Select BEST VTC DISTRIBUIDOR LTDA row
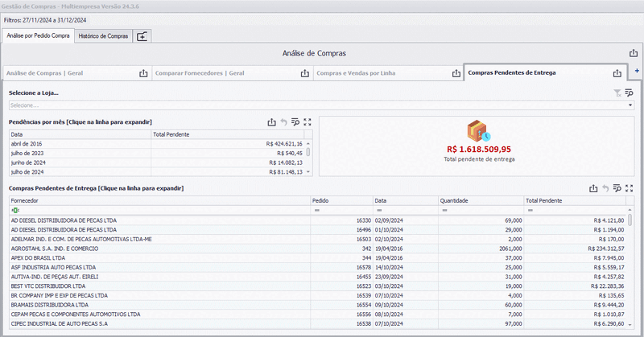This screenshot has height=337, width=644. tap(317, 286)
